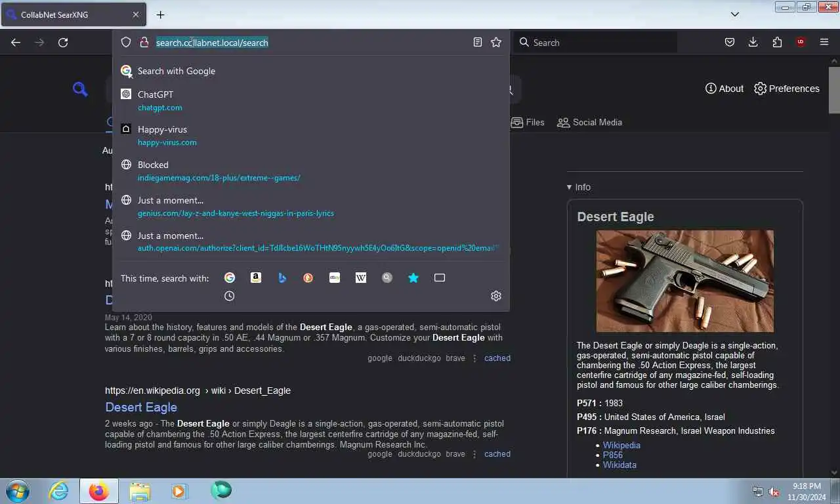Open Windows Media Player from taskbar
This screenshot has width=840, height=504.
pyautogui.click(x=178, y=491)
